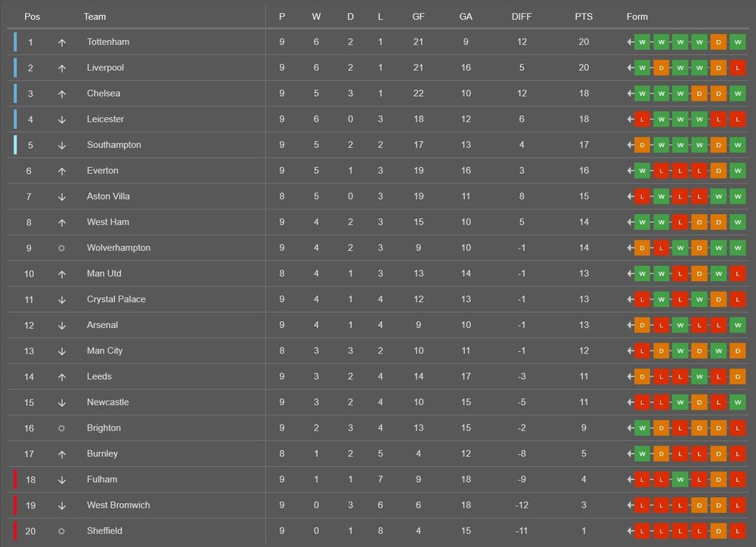Click the Pos column header

point(32,17)
